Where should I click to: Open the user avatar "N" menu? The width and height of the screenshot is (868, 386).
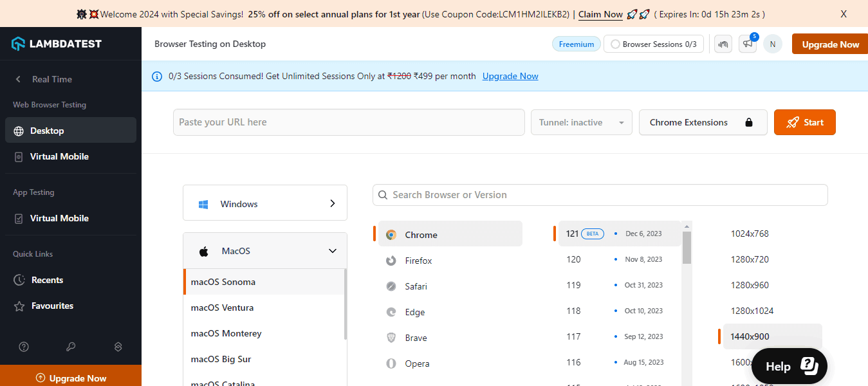tap(772, 44)
